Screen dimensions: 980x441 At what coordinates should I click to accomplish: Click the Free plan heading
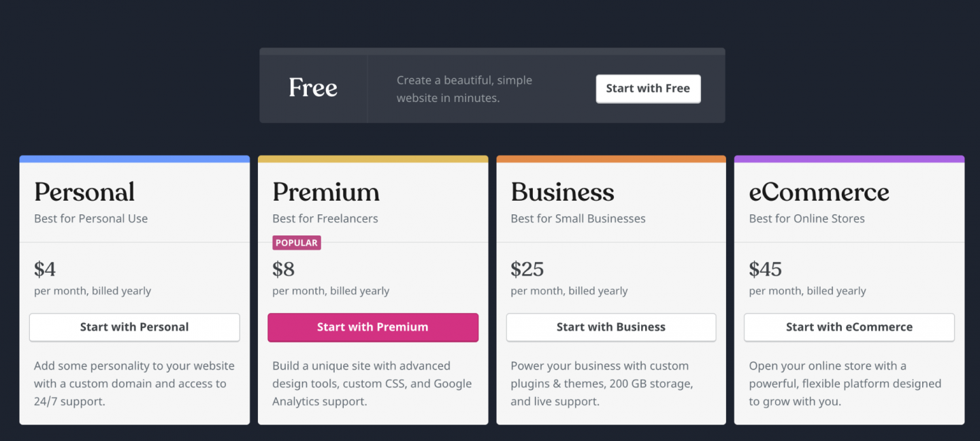point(313,88)
